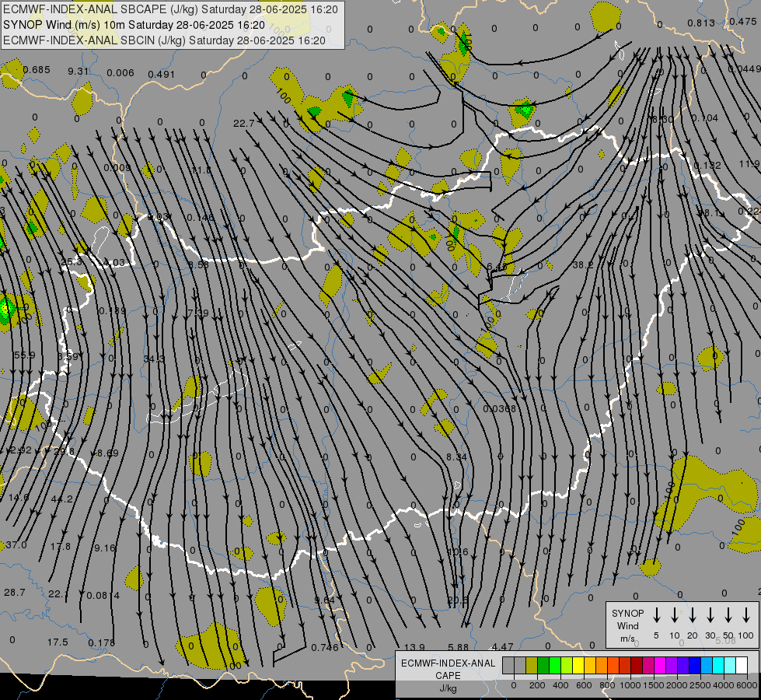The width and height of the screenshot is (761, 700).
Task: Click the 14.6 value on the map
Action: (x=19, y=498)
